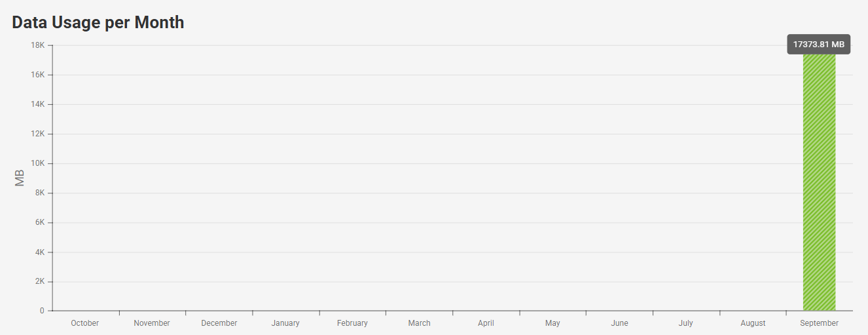Select the 10K y-axis tick label

37,163
